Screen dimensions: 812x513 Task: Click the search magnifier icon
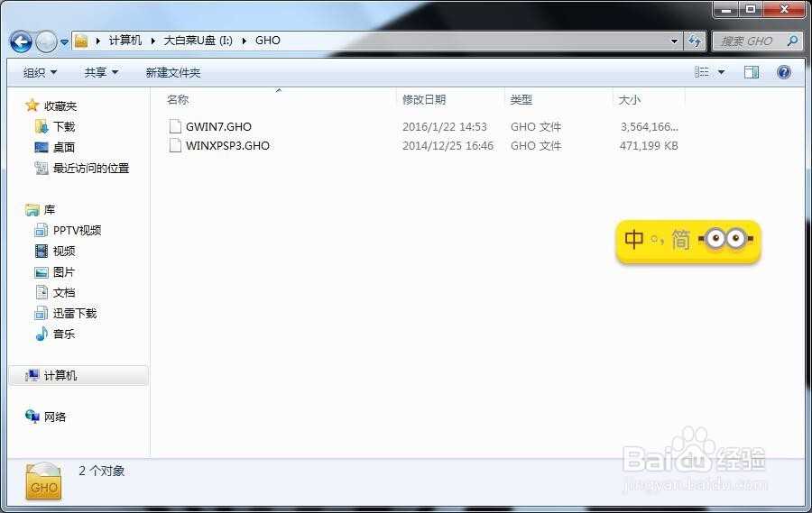[x=792, y=41]
